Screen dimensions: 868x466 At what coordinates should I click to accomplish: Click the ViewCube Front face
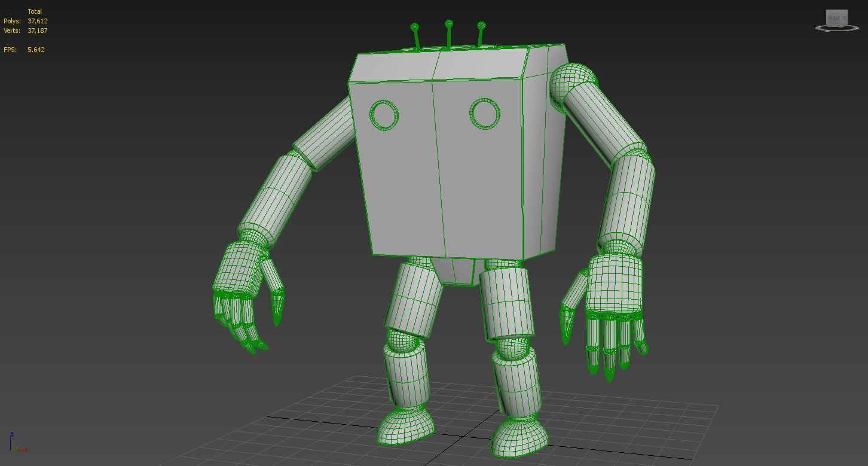click(x=835, y=18)
